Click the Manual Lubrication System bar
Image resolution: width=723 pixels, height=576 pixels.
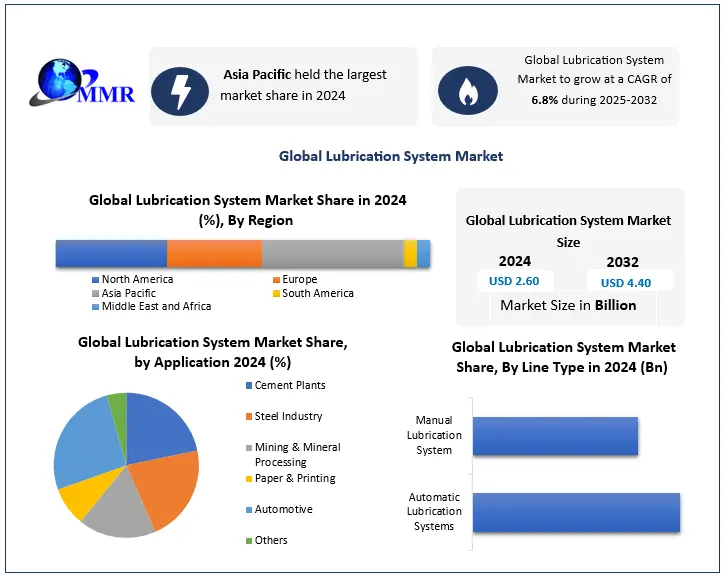tap(555, 436)
